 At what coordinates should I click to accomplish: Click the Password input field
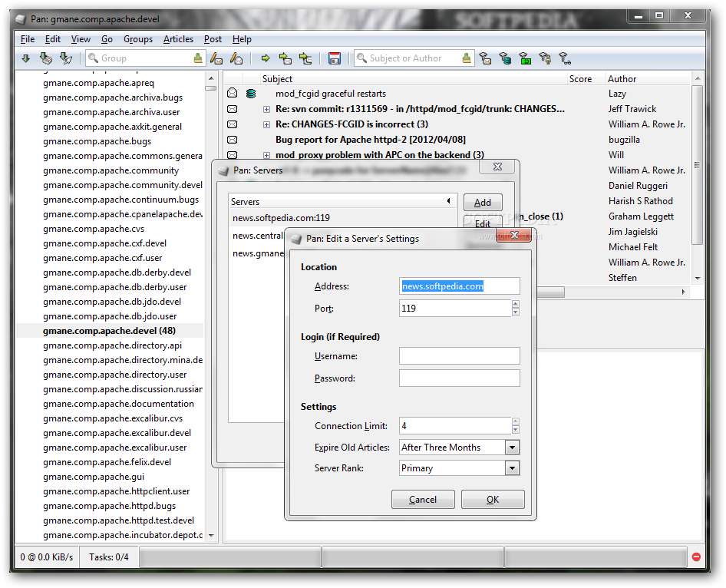[459, 378]
